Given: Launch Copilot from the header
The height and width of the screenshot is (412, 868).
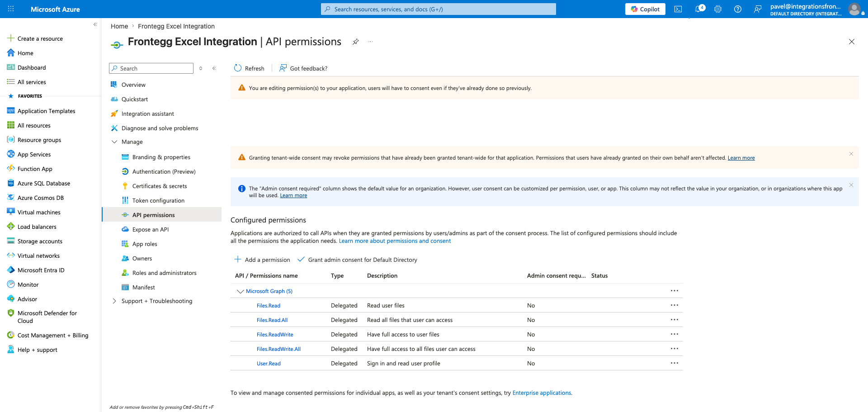Looking at the screenshot, I should coord(645,9).
